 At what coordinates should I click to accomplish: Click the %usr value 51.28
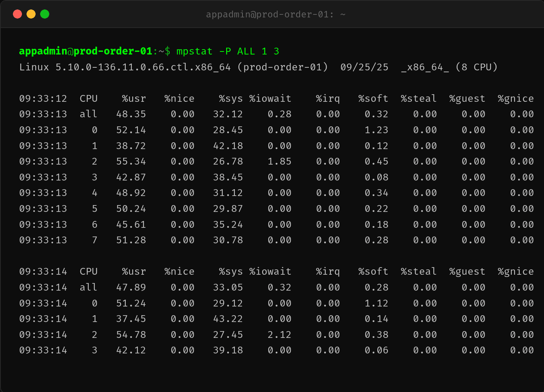131,240
